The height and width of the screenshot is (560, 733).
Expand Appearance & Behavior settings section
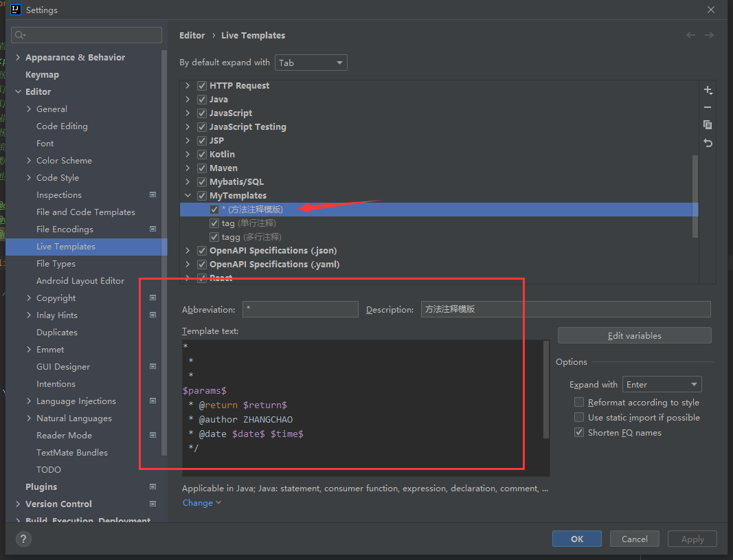[x=18, y=58]
